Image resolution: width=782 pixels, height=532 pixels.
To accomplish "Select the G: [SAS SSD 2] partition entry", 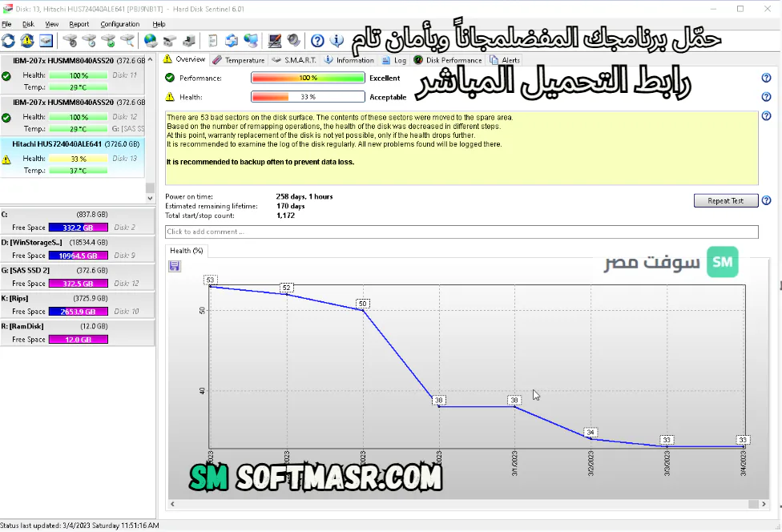I will [77, 276].
